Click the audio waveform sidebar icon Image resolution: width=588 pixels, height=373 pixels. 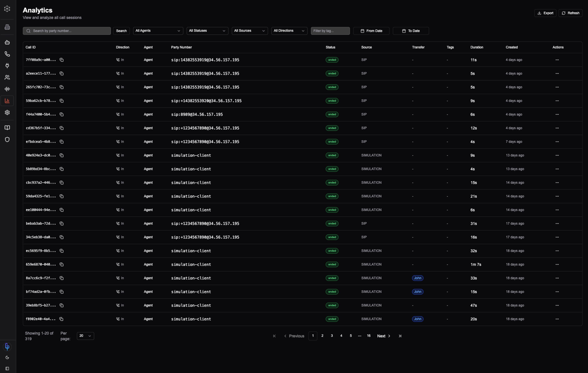pyautogui.click(x=7, y=89)
